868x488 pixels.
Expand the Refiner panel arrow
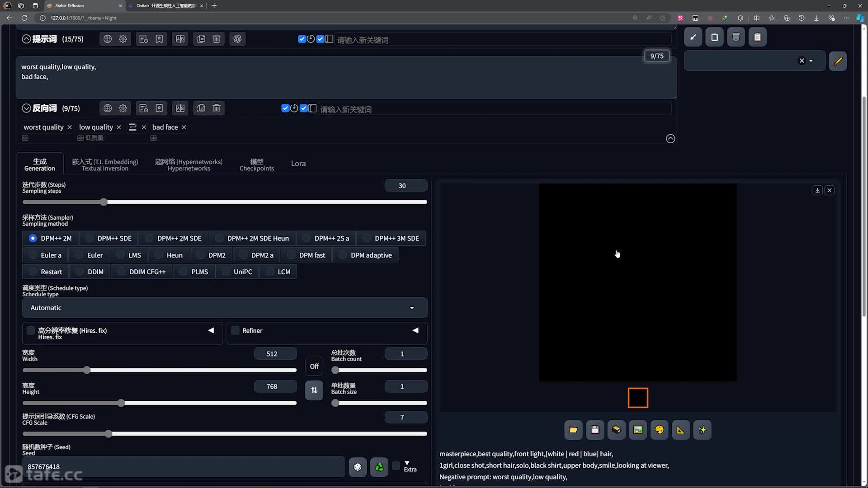point(415,330)
